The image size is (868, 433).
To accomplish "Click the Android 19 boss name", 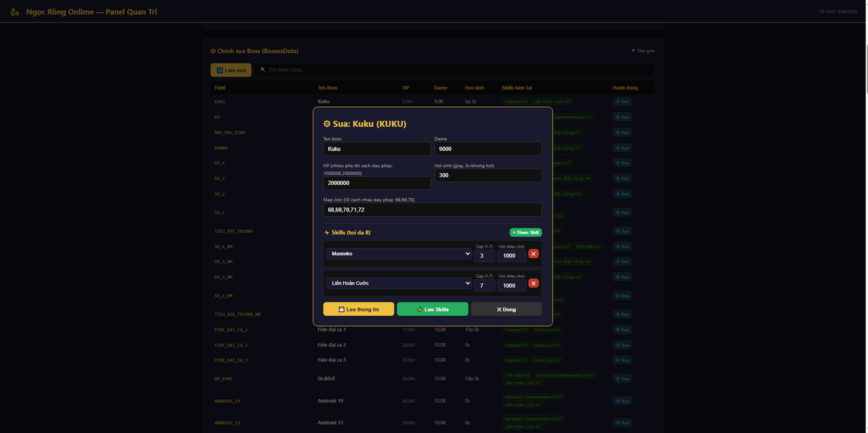I will [x=330, y=400].
